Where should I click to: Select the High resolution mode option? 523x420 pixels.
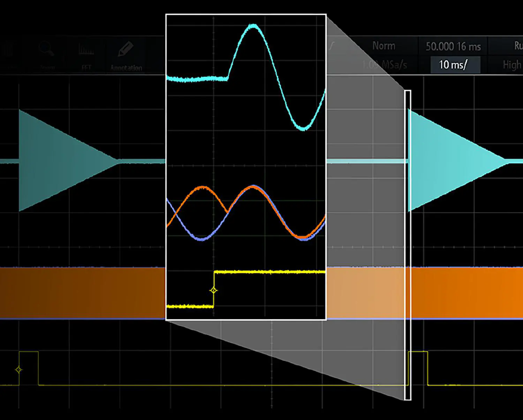click(511, 65)
